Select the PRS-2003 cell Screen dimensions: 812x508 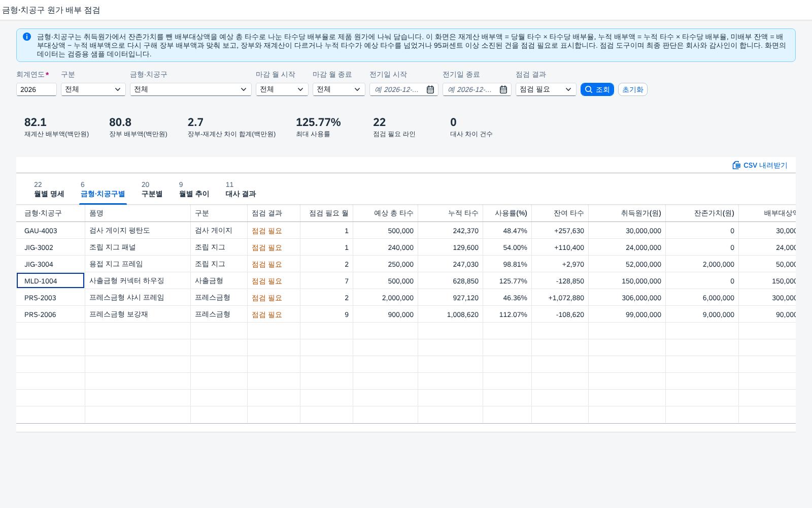click(50, 298)
